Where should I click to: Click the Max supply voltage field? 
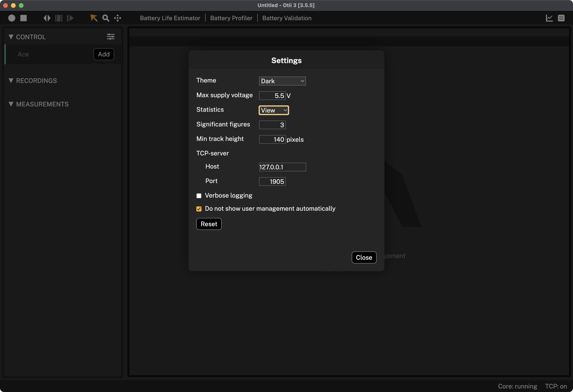tap(272, 96)
